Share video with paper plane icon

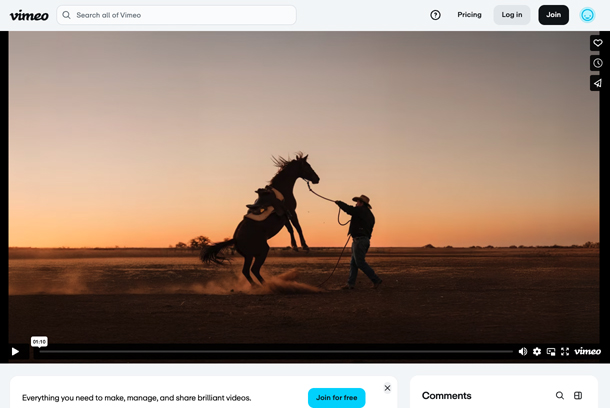(598, 83)
